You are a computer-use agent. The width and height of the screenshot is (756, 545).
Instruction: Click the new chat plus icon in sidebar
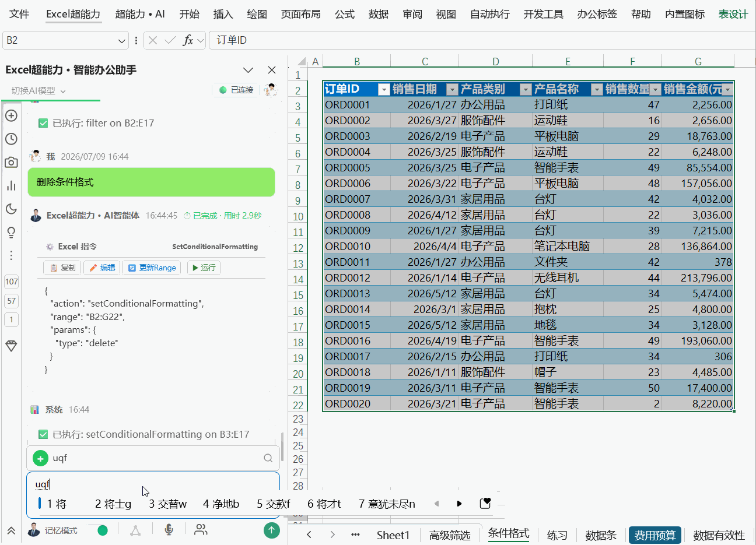[11, 115]
